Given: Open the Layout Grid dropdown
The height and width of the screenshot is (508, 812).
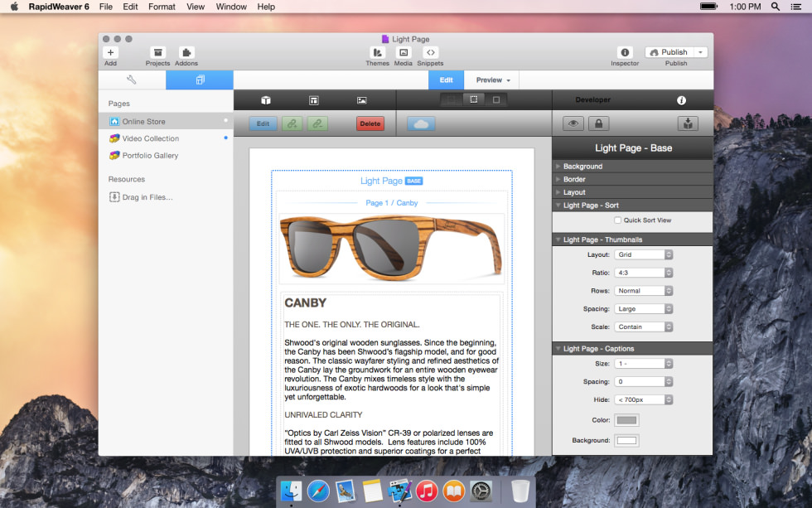Looking at the screenshot, I should (x=644, y=254).
